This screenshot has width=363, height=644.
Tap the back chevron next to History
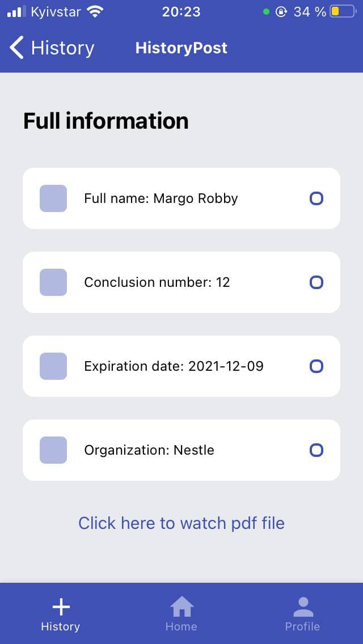point(15,48)
